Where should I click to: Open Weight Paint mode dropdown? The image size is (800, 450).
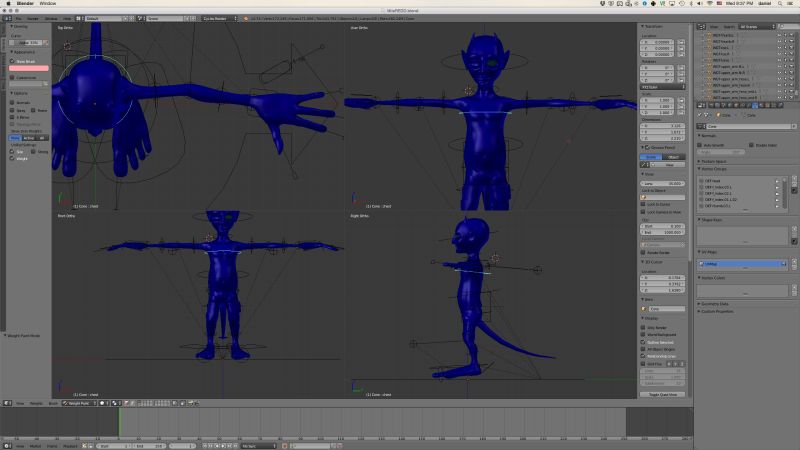coord(79,403)
